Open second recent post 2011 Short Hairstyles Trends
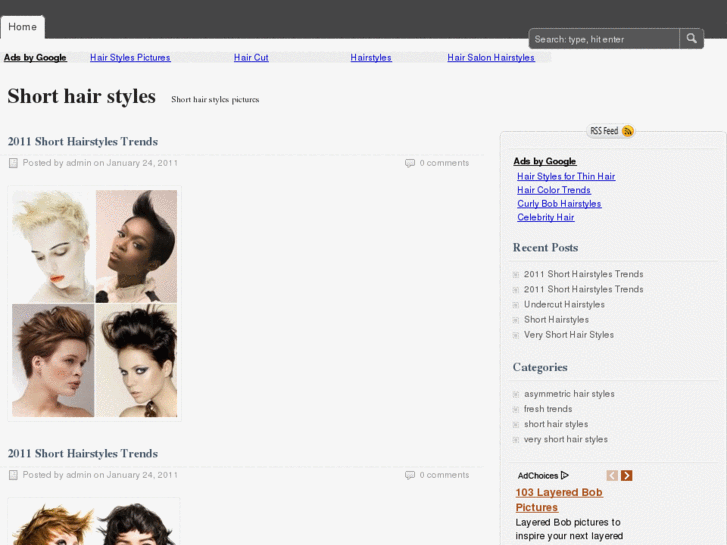 point(583,289)
